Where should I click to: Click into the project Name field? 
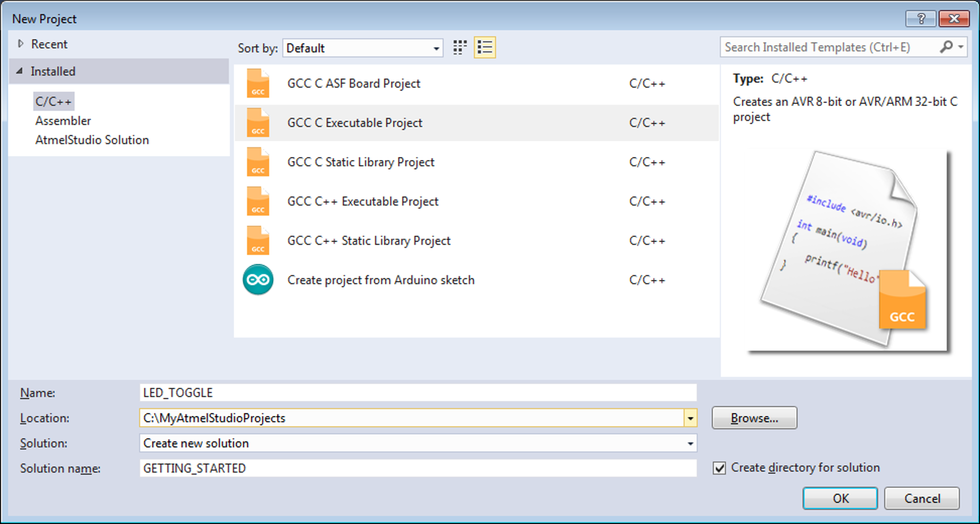point(418,392)
